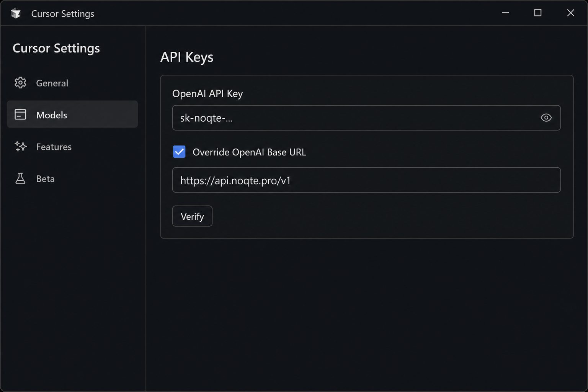
Task: Click the Override OpenAI Base URL label
Action: pyautogui.click(x=249, y=152)
